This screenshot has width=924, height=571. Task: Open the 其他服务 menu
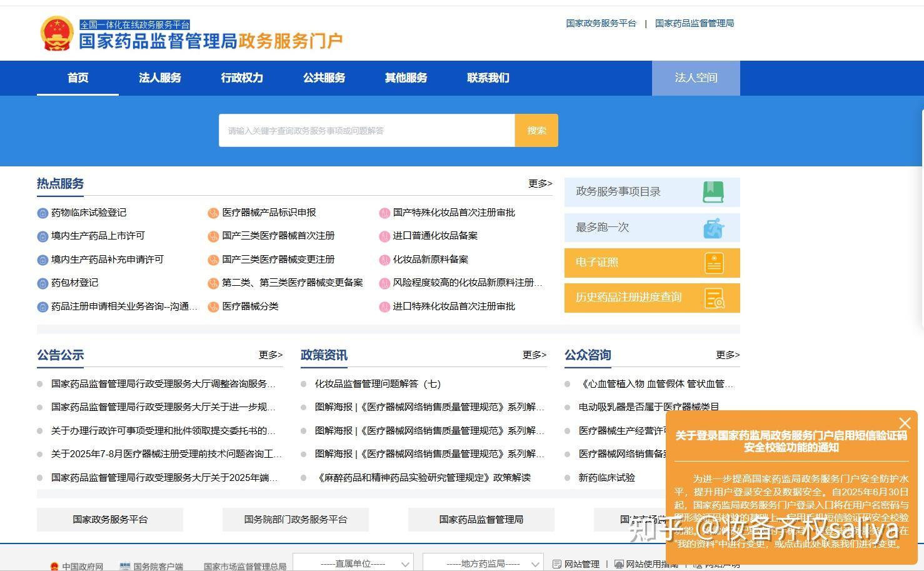pyautogui.click(x=406, y=78)
